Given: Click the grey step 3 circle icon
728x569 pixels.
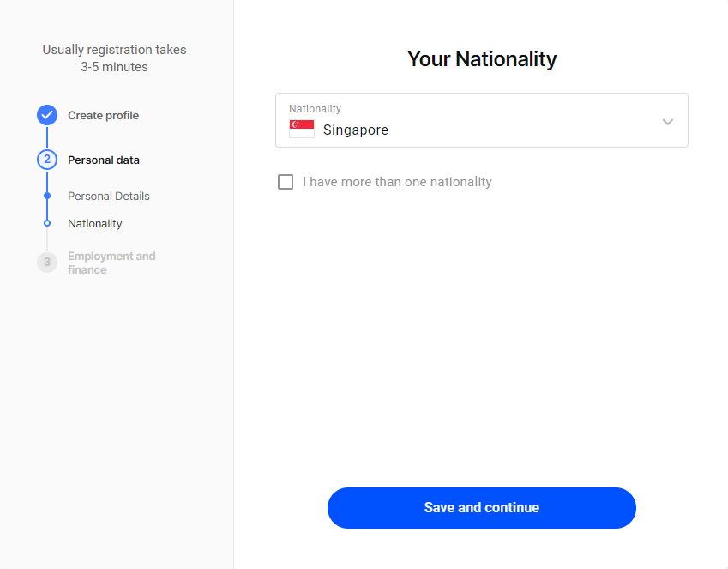Looking at the screenshot, I should click(47, 263).
